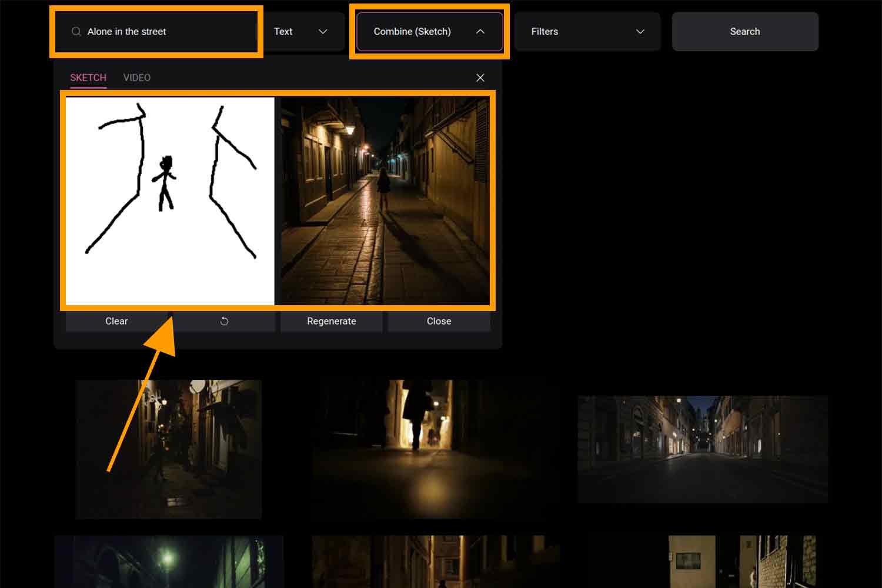Screen dimensions: 882x588
Task: Select the SKETCH tab
Action: [x=88, y=77]
